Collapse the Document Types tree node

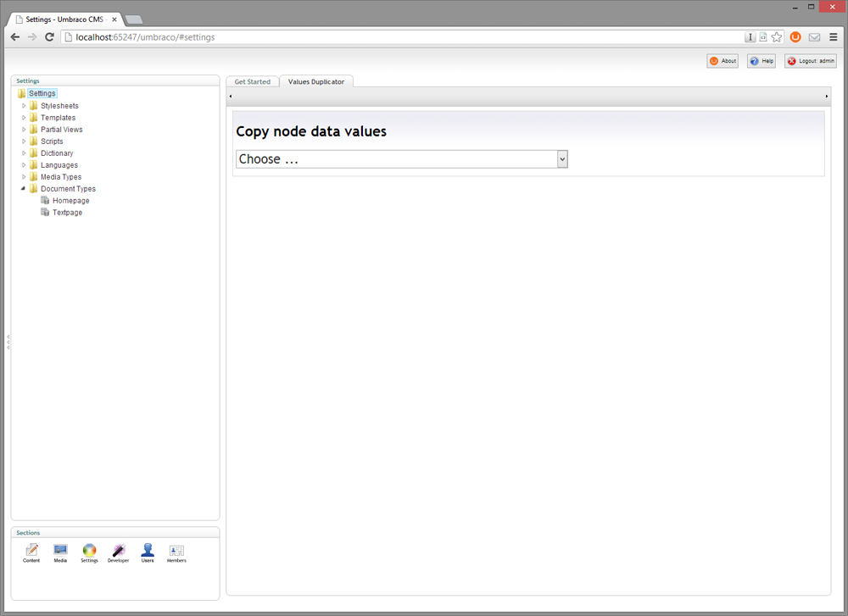(23, 189)
